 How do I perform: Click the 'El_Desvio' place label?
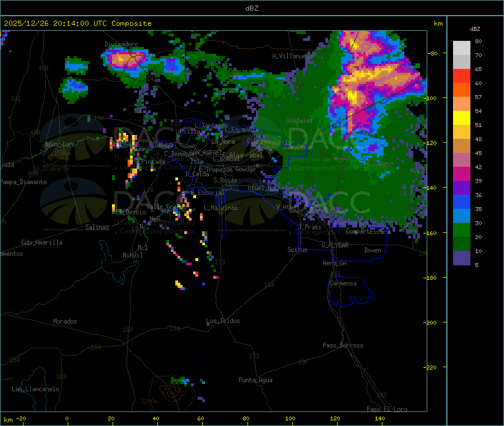130,212
